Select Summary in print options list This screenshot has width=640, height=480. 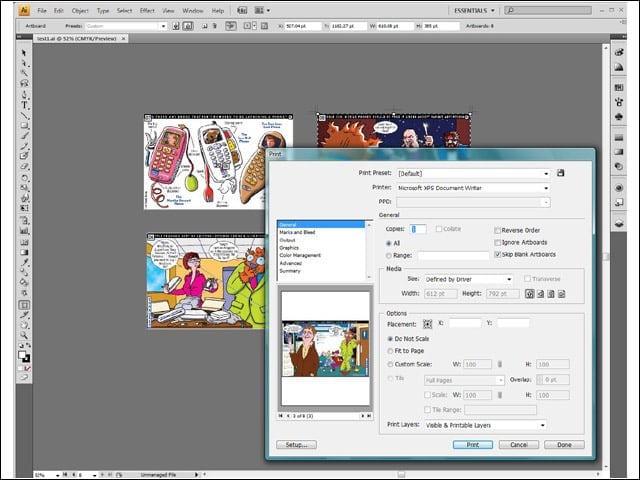pyautogui.click(x=290, y=271)
